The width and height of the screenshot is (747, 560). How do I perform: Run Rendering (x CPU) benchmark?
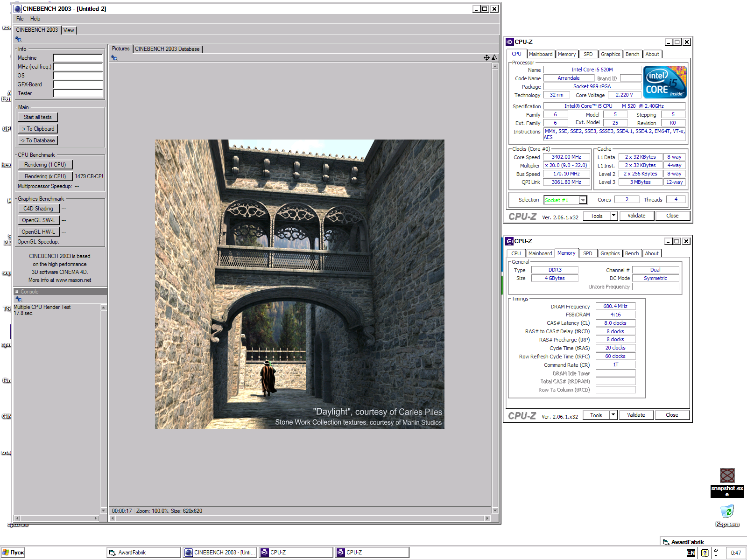click(45, 176)
